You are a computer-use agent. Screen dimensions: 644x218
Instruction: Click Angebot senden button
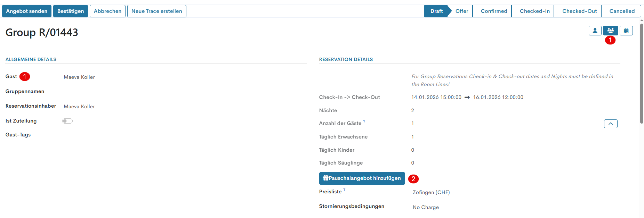pyautogui.click(x=27, y=11)
